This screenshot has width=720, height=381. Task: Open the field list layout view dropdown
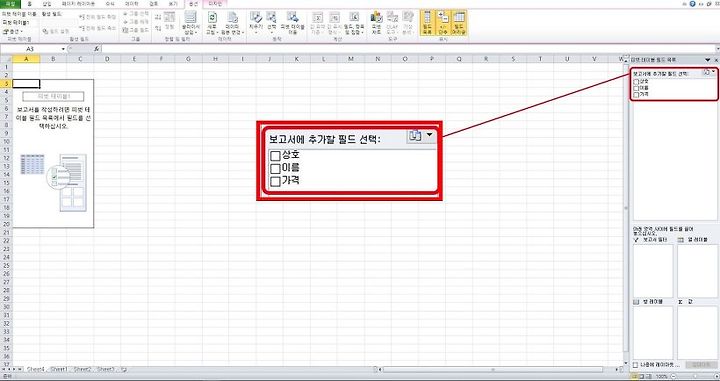tap(709, 73)
